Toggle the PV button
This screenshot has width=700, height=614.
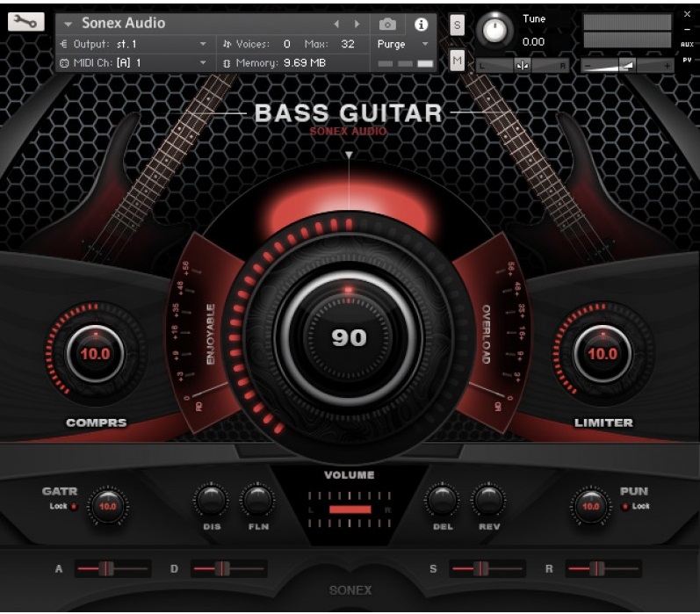coord(687,60)
